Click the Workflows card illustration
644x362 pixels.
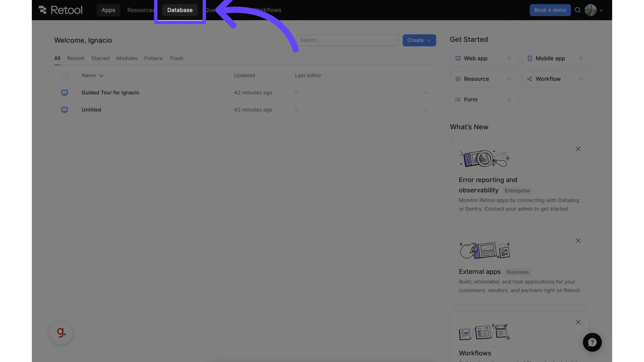(485, 332)
